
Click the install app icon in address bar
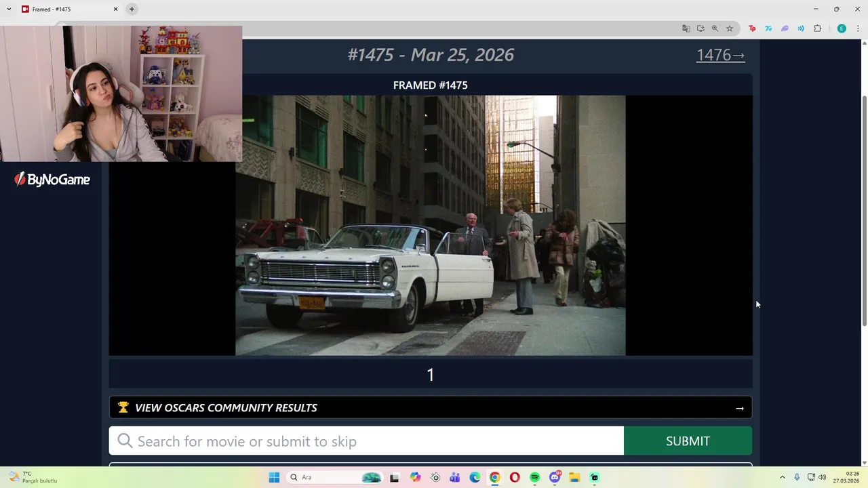coord(701,28)
